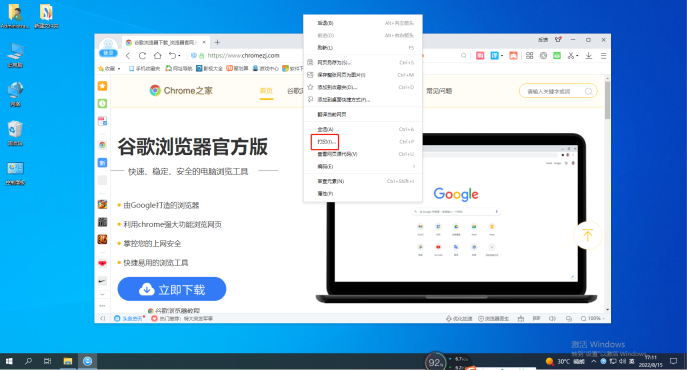Choose save whole page as image (Ctrl+M)
The width and height of the screenshot is (687, 370).
[363, 75]
